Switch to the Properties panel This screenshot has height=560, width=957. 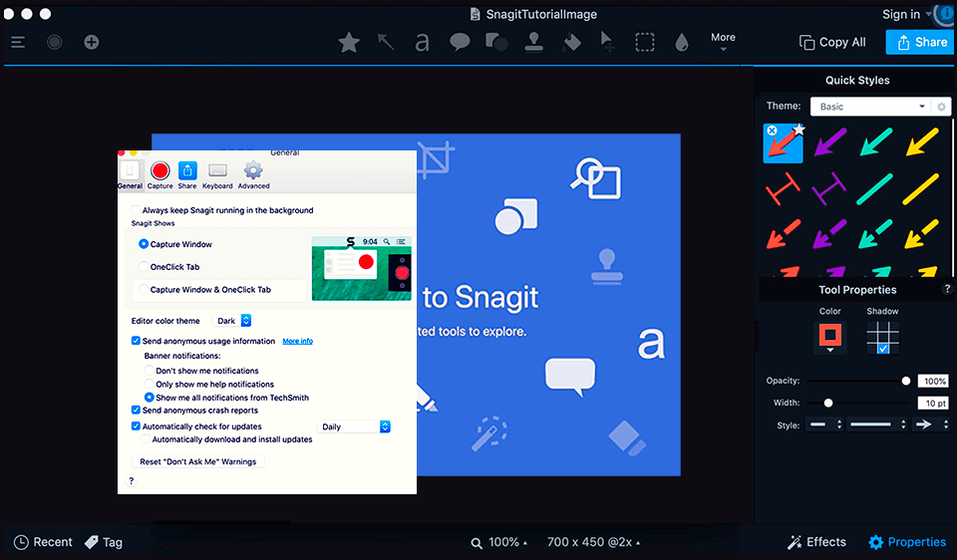907,542
